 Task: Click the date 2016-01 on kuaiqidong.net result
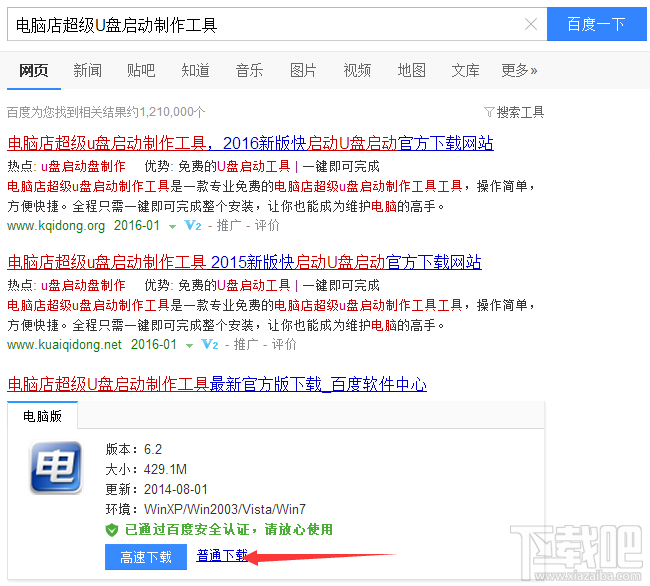pos(154,344)
